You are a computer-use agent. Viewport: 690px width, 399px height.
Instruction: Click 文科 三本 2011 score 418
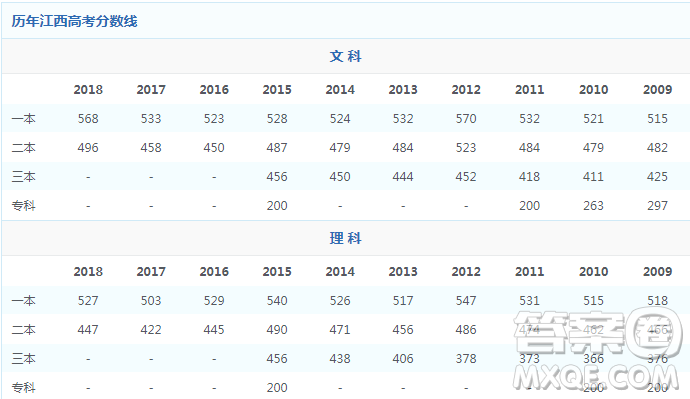coord(529,176)
